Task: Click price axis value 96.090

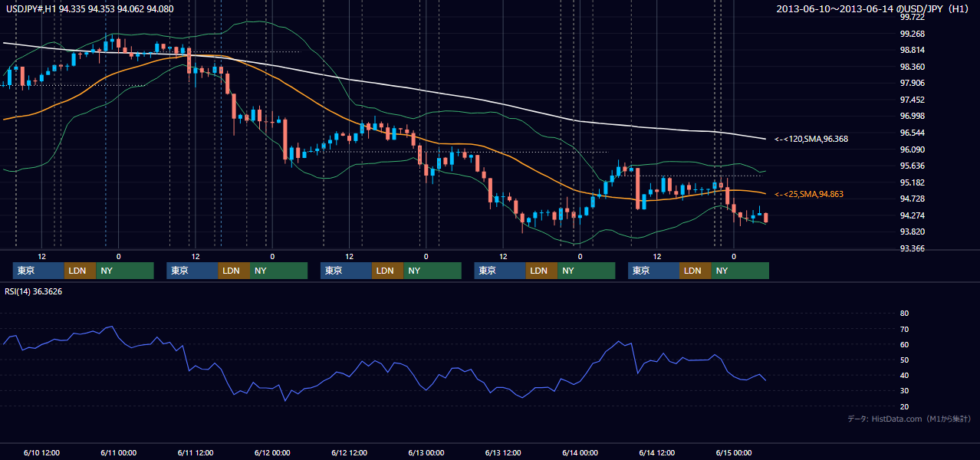Action: click(912, 149)
